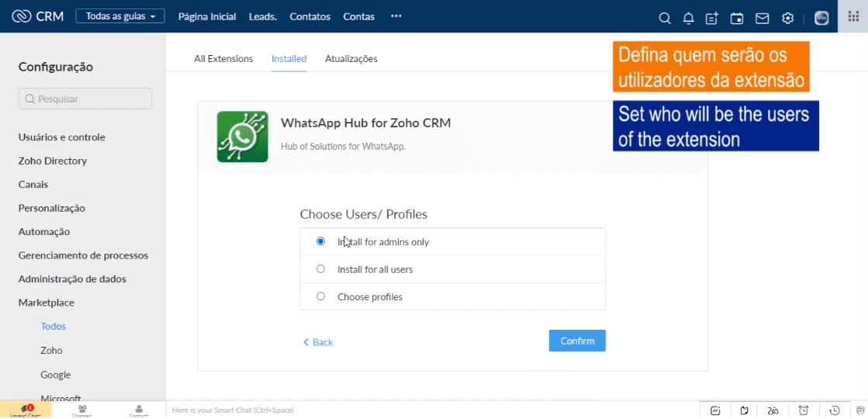Open the Todas as guias dropdown
Viewport: 868px width, 419px height.
tap(119, 16)
